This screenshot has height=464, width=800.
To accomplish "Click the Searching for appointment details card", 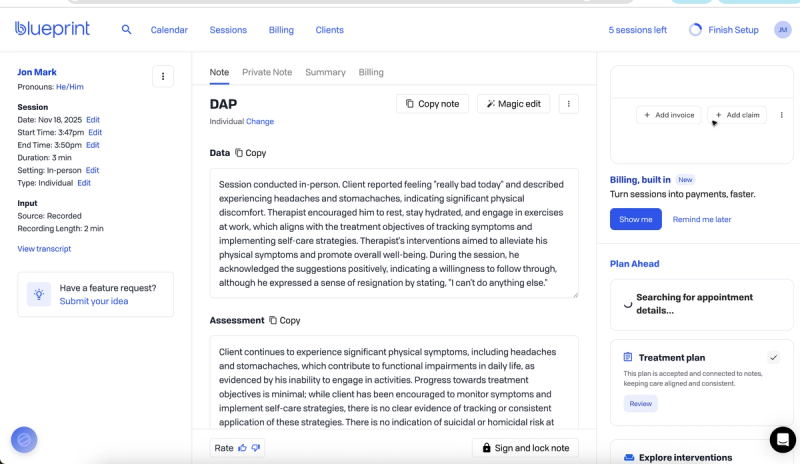I will click(702, 304).
